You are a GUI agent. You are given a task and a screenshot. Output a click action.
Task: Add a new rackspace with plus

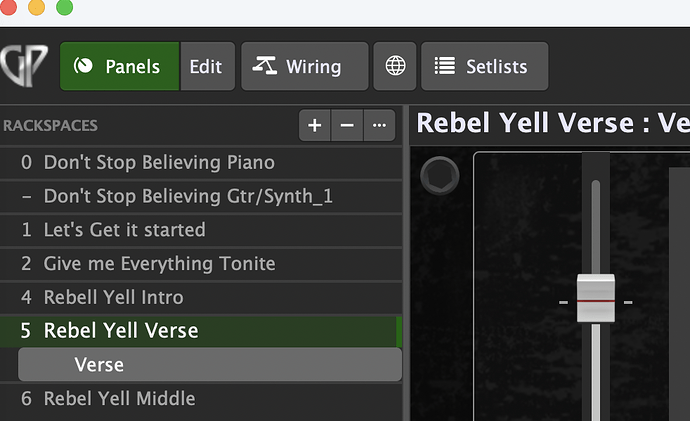click(314, 125)
